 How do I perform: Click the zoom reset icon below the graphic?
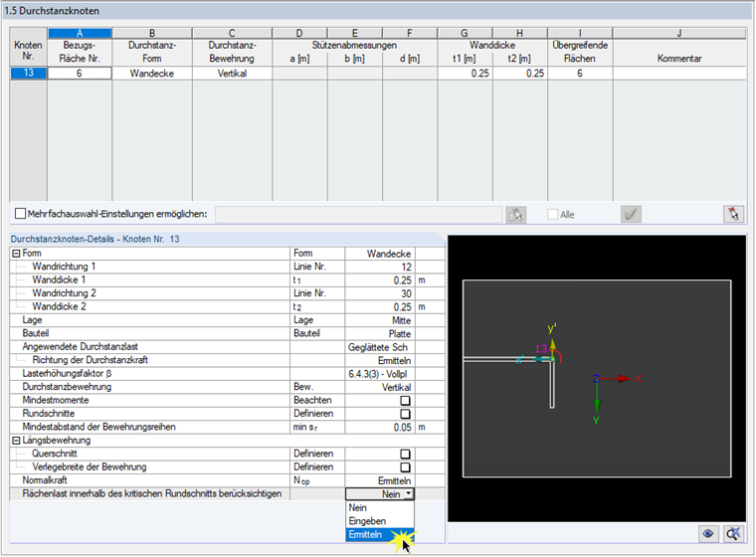tap(733, 534)
